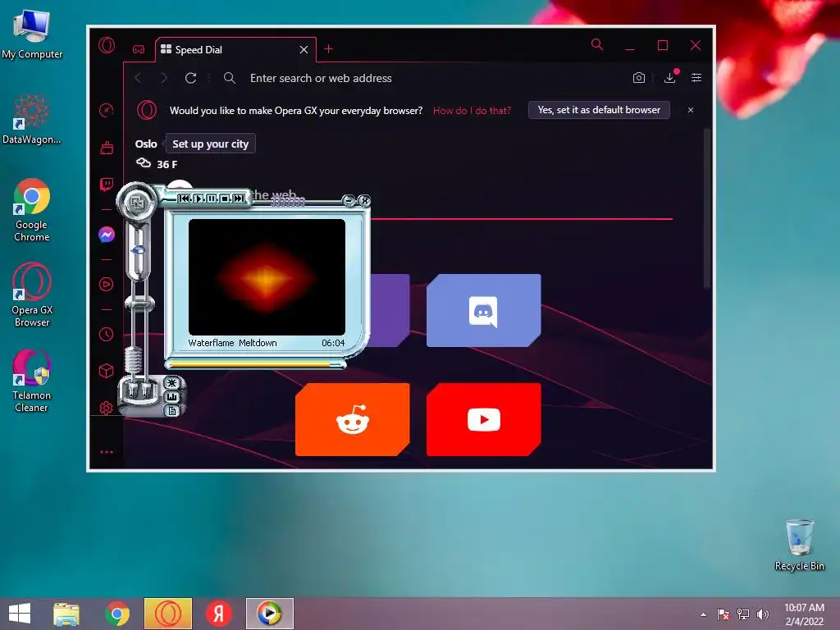The height and width of the screenshot is (630, 840).
Task: Open playlist document button in player
Action: tap(171, 411)
